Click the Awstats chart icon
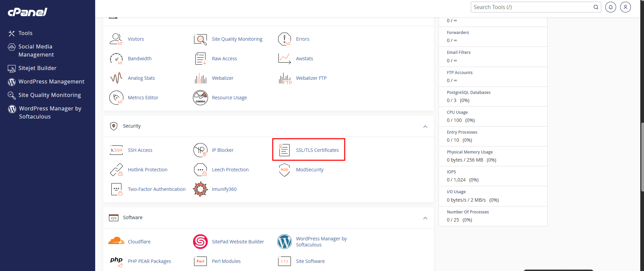This screenshot has width=644, height=271. 285,59
